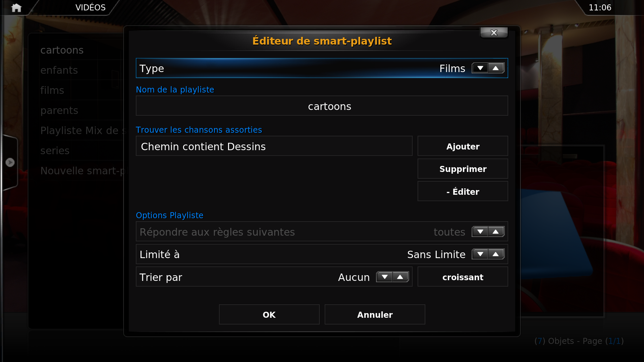Click the Type down arrow

pos(480,68)
